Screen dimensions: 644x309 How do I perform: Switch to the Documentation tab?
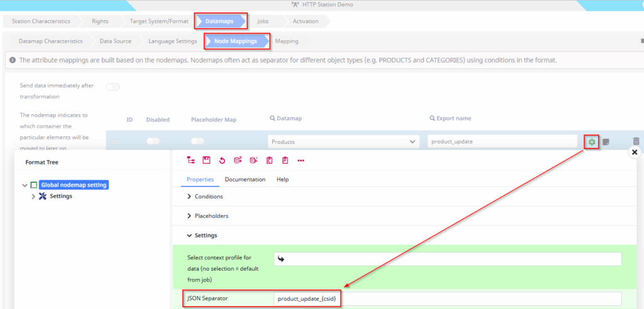point(245,180)
